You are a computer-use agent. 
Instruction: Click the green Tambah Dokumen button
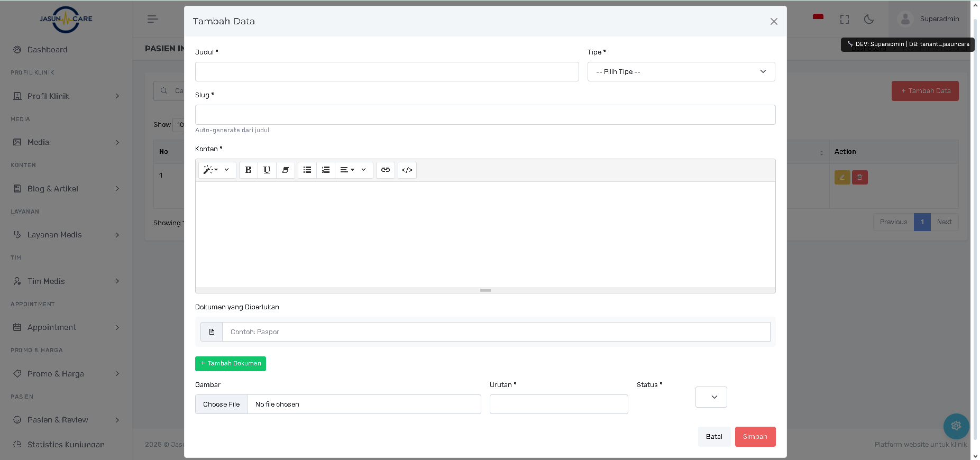click(231, 364)
